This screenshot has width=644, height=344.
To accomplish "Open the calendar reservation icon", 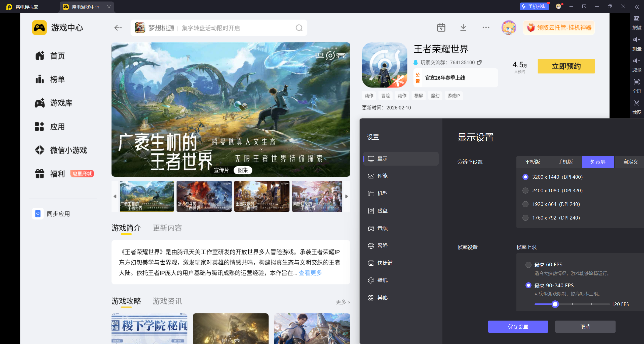I will click(x=441, y=27).
